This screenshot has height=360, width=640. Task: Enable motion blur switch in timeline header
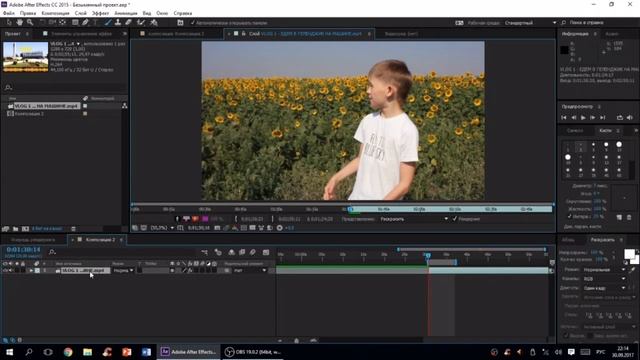click(253, 252)
